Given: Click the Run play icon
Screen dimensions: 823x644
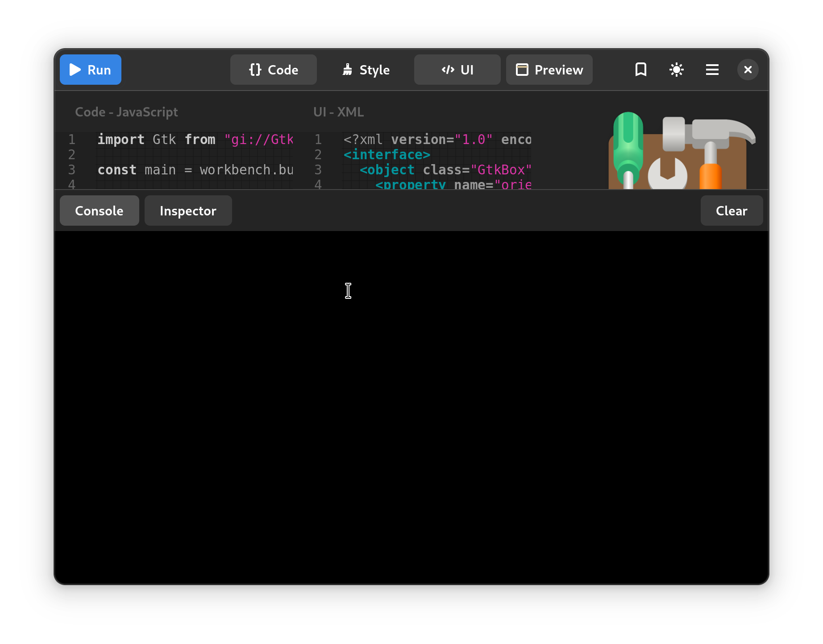Looking at the screenshot, I should (x=75, y=70).
